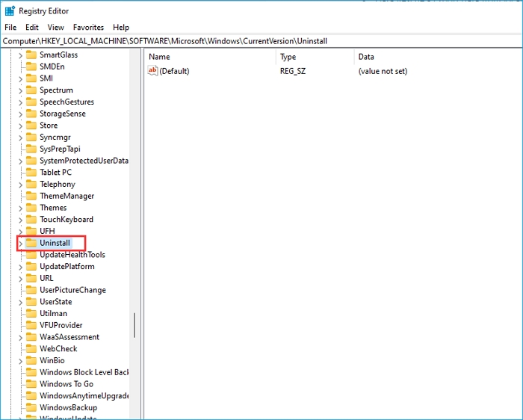Image resolution: width=523 pixels, height=420 pixels.
Task: Select the WebCheck key
Action: click(x=58, y=348)
